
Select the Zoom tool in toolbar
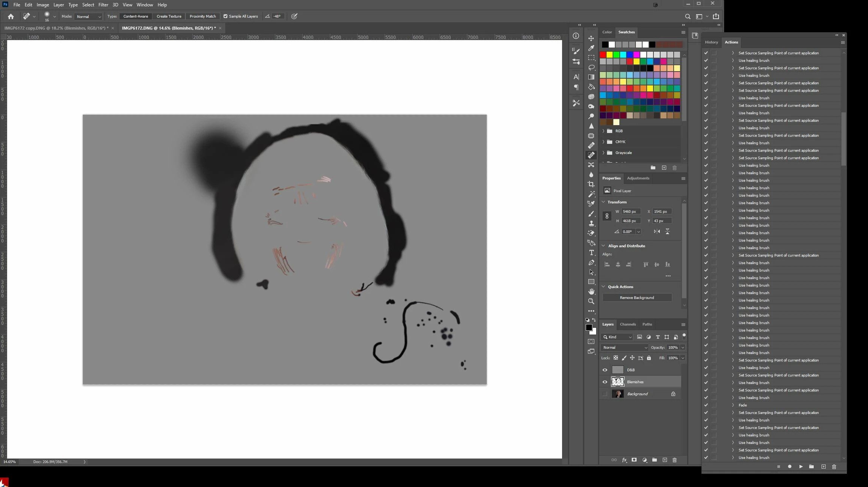tap(591, 301)
